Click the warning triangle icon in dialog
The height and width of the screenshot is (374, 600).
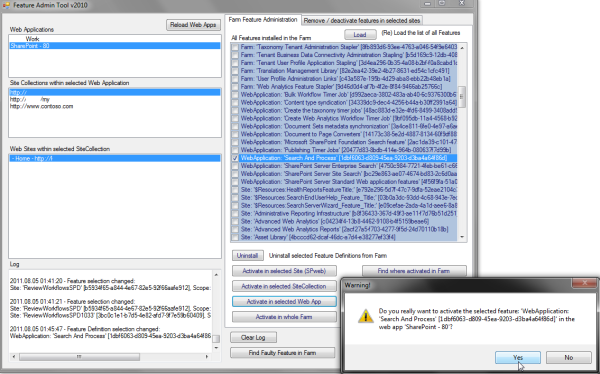pos(365,316)
